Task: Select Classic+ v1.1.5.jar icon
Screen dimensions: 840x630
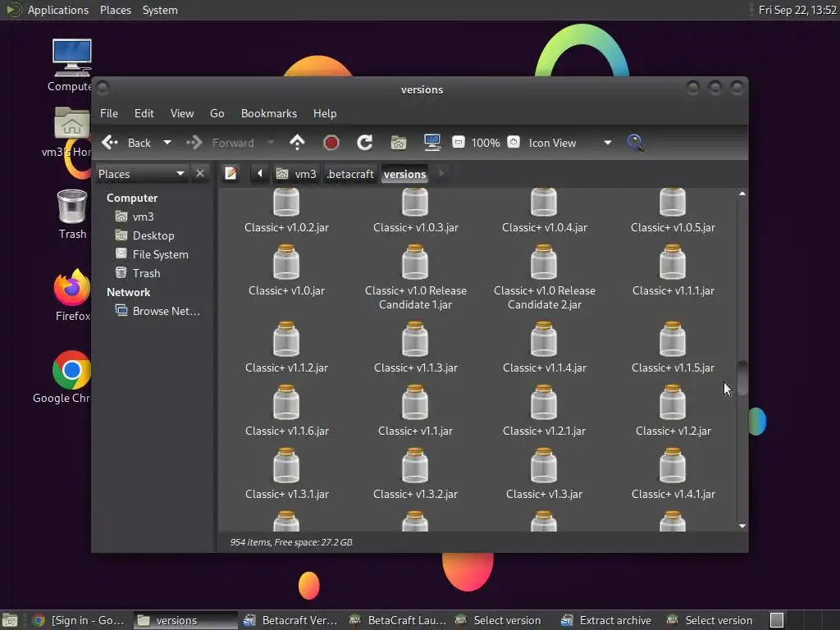Action: (673, 339)
